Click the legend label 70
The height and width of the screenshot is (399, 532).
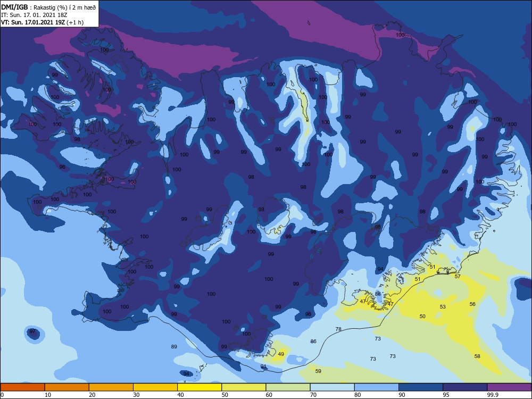[313, 395]
